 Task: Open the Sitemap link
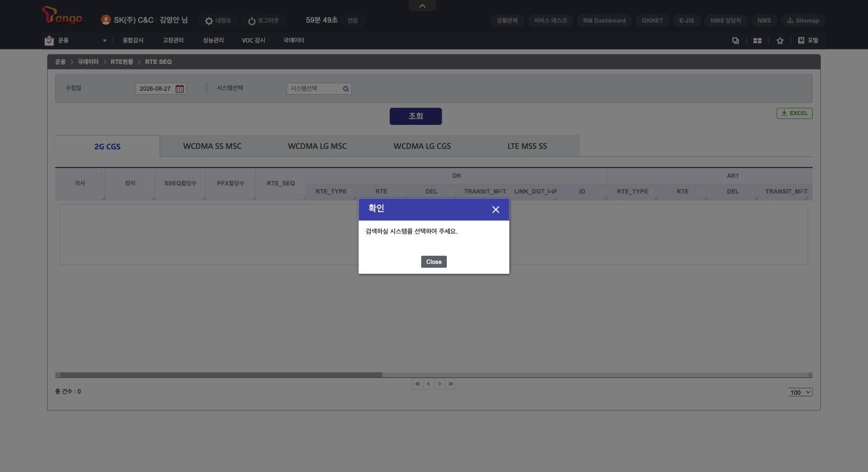(803, 20)
